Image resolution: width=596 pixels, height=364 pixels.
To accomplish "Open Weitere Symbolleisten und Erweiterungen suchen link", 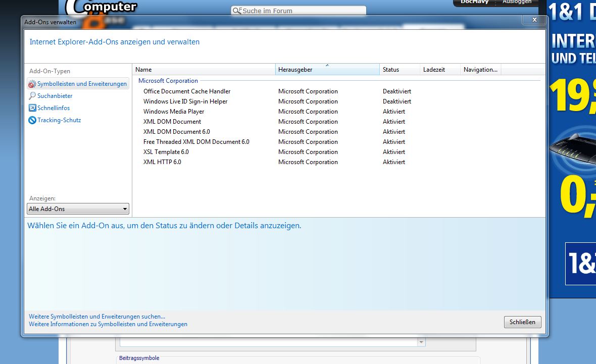I will [97, 317].
